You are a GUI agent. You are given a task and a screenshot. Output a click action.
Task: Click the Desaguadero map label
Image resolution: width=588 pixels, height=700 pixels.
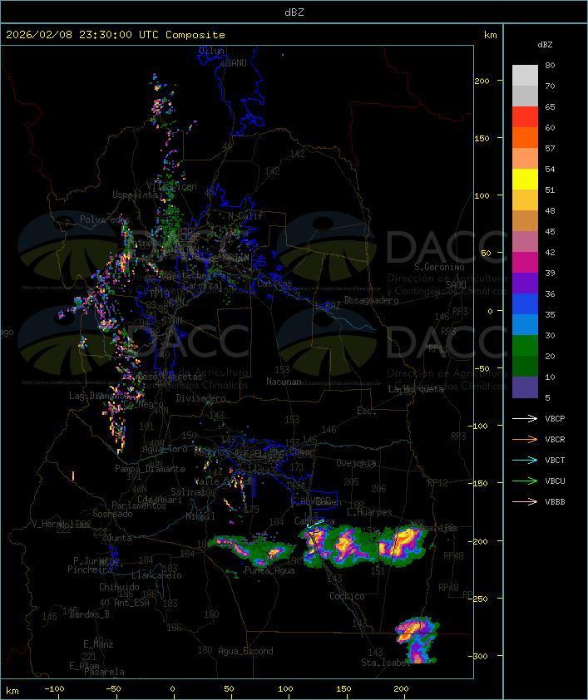coord(371,300)
